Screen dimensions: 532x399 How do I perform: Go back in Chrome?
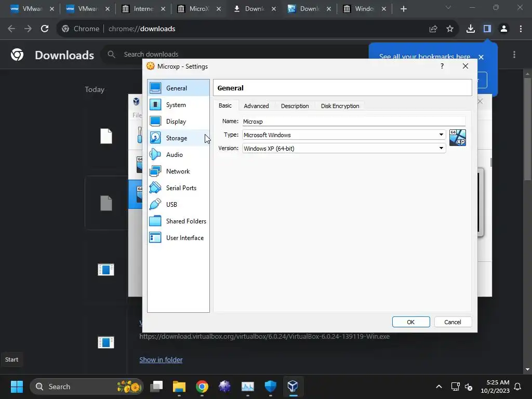pyautogui.click(x=11, y=29)
